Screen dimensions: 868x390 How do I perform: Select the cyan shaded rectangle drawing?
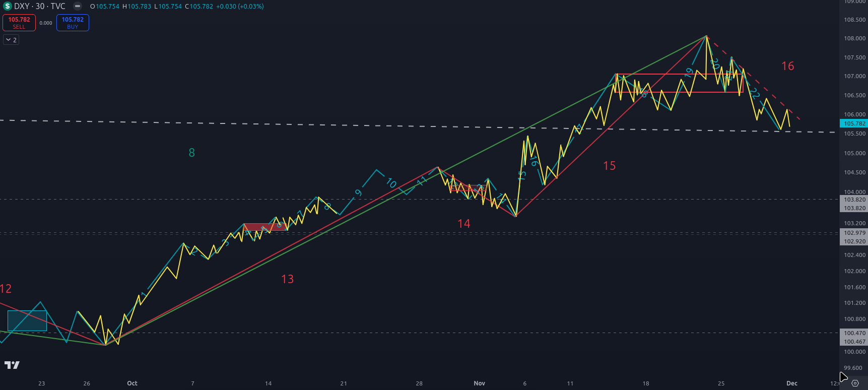[27, 320]
